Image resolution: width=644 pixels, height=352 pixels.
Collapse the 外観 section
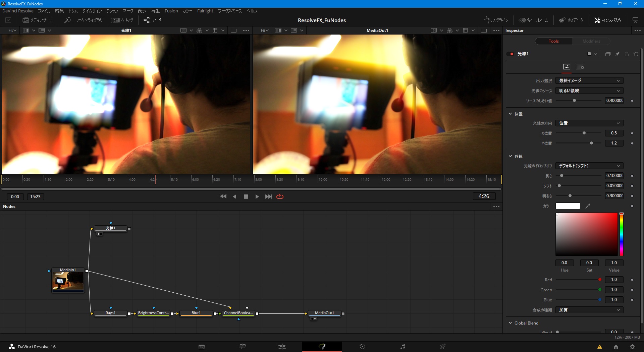tap(511, 156)
